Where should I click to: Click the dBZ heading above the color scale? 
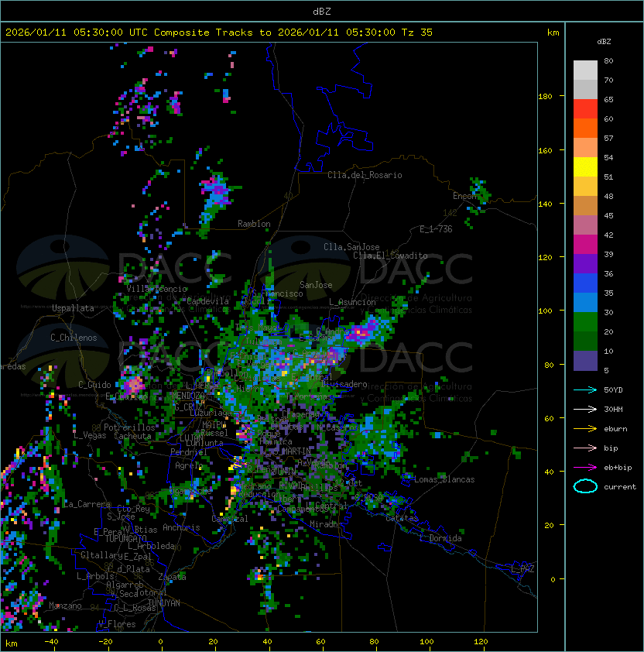(604, 42)
